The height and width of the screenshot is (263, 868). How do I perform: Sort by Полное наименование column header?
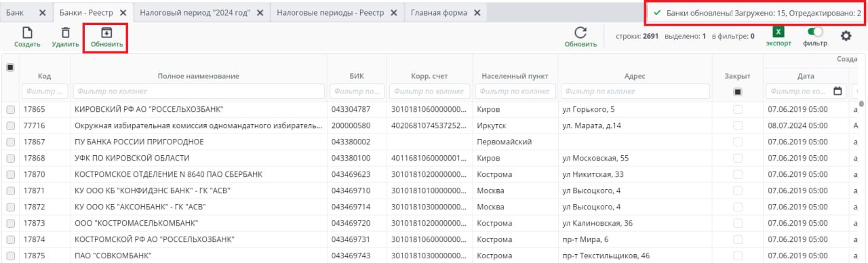(198, 76)
